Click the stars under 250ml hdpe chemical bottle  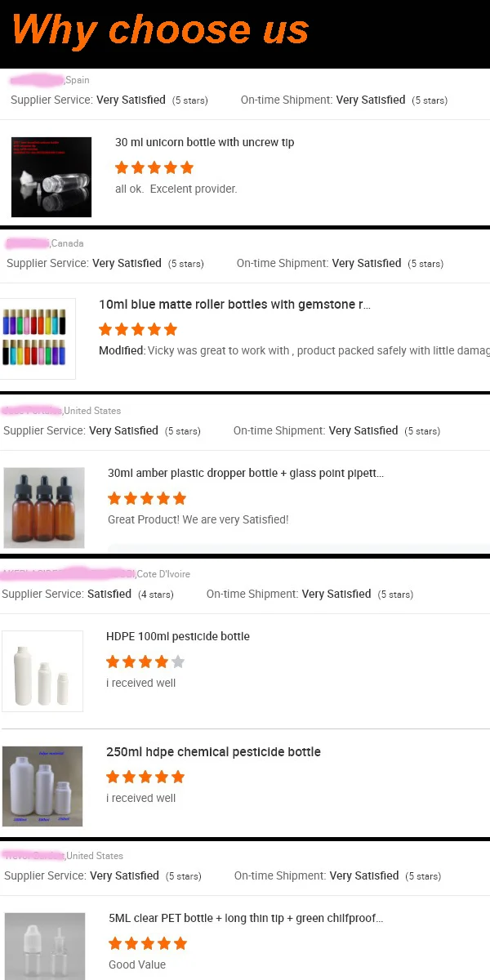coord(145,777)
